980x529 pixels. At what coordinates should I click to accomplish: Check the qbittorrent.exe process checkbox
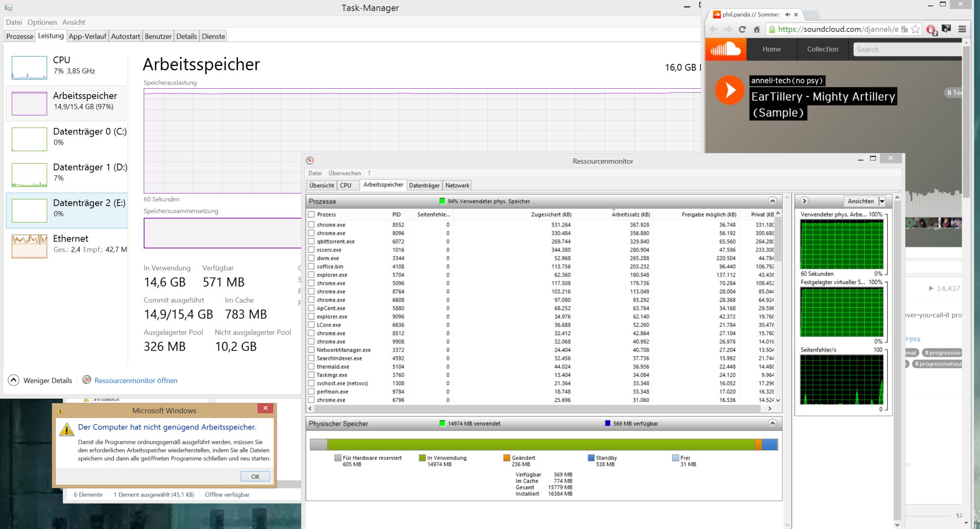point(311,241)
